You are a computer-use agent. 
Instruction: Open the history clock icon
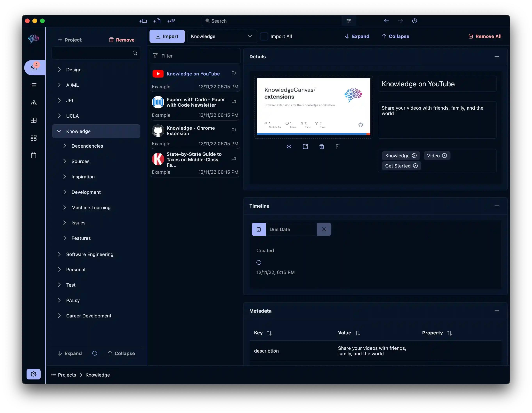[x=414, y=21]
